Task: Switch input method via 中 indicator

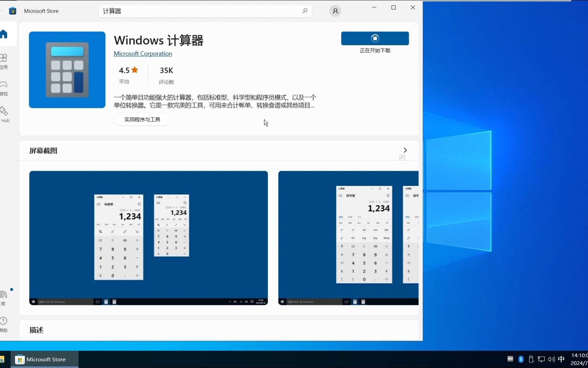Action: click(x=561, y=359)
